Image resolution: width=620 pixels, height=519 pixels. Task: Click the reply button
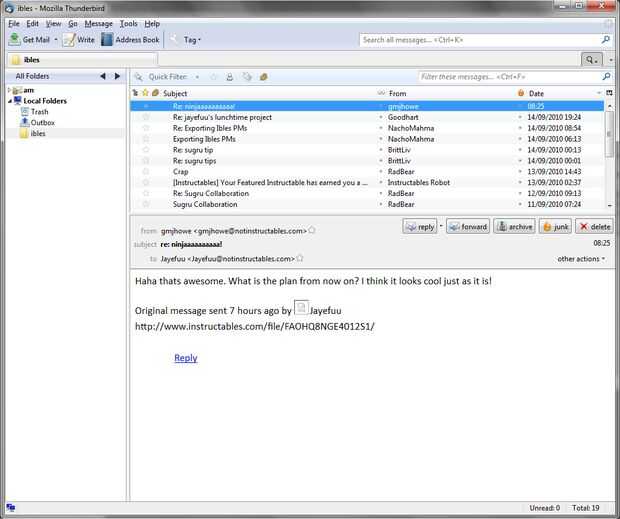(x=420, y=226)
